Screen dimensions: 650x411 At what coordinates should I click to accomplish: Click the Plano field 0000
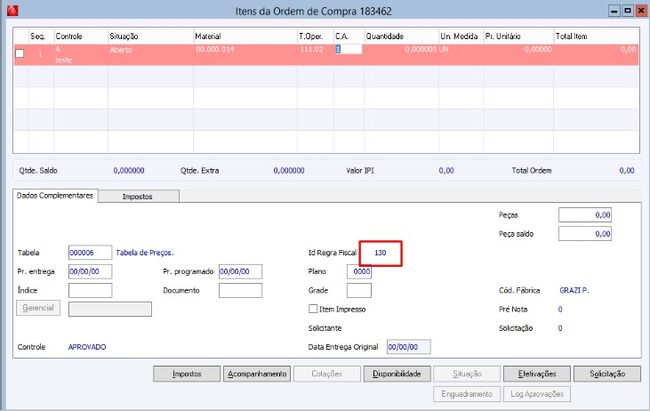point(359,272)
